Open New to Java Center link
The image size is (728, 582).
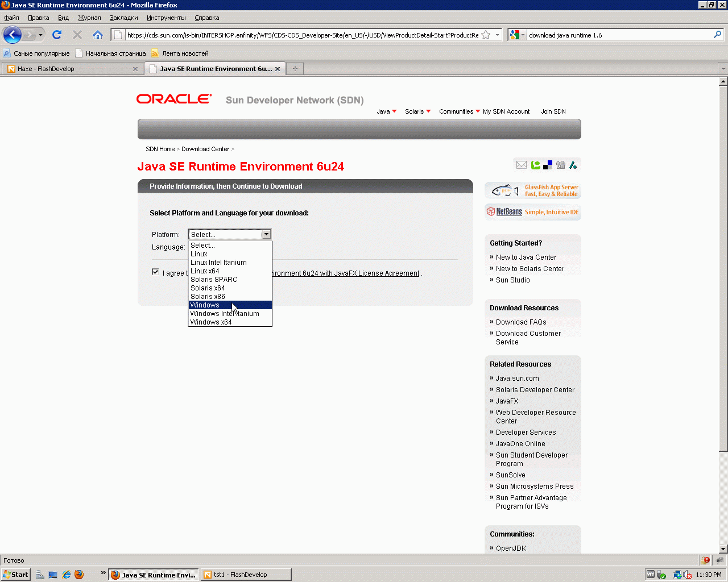tap(526, 257)
